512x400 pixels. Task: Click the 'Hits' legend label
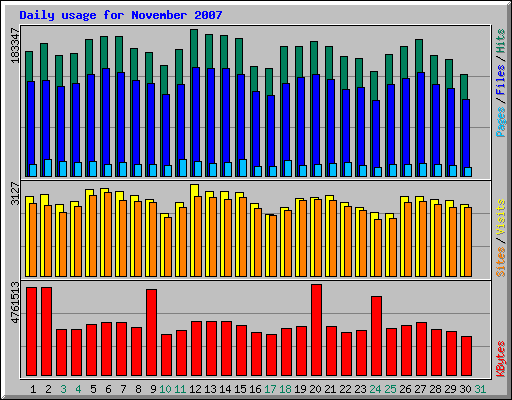(x=500, y=41)
